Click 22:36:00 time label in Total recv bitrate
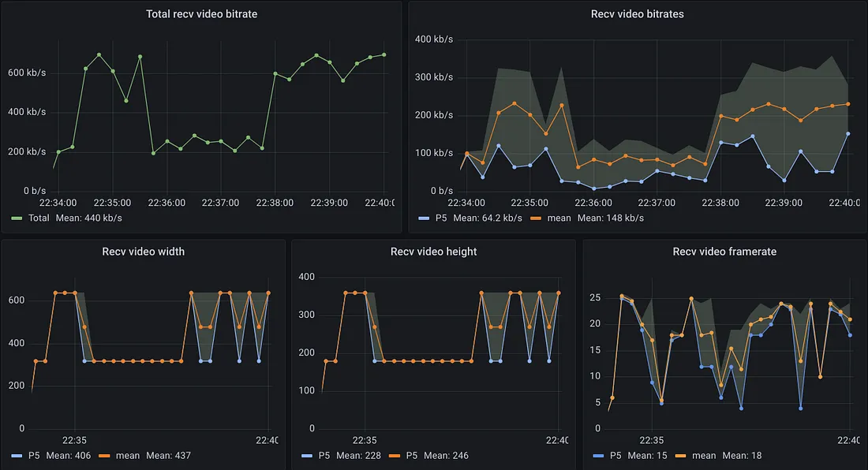 pyautogui.click(x=166, y=203)
